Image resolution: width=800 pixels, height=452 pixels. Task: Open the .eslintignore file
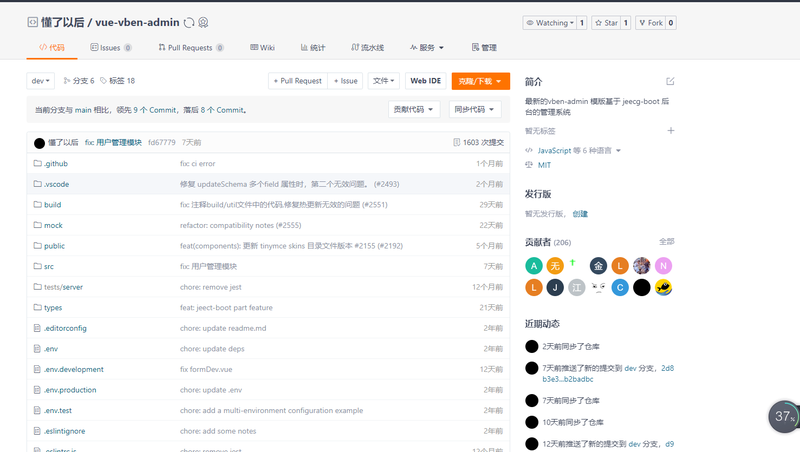[x=64, y=431]
